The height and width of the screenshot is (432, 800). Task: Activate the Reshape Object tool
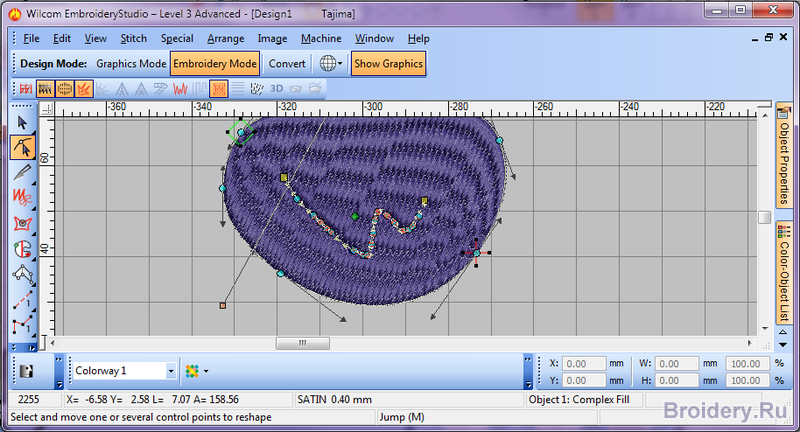coord(22,148)
